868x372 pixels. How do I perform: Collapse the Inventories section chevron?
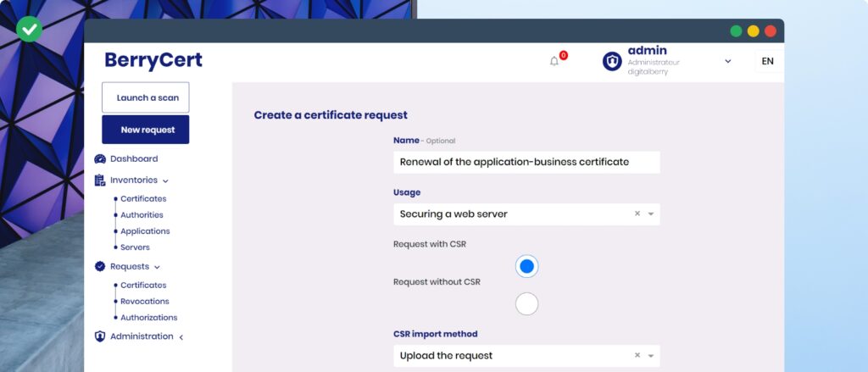[166, 181]
